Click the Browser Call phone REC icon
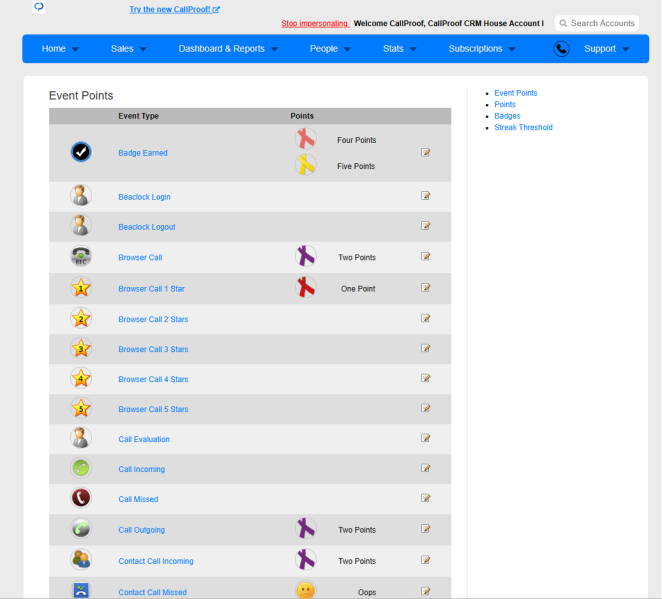The height and width of the screenshot is (599, 662). point(81,257)
